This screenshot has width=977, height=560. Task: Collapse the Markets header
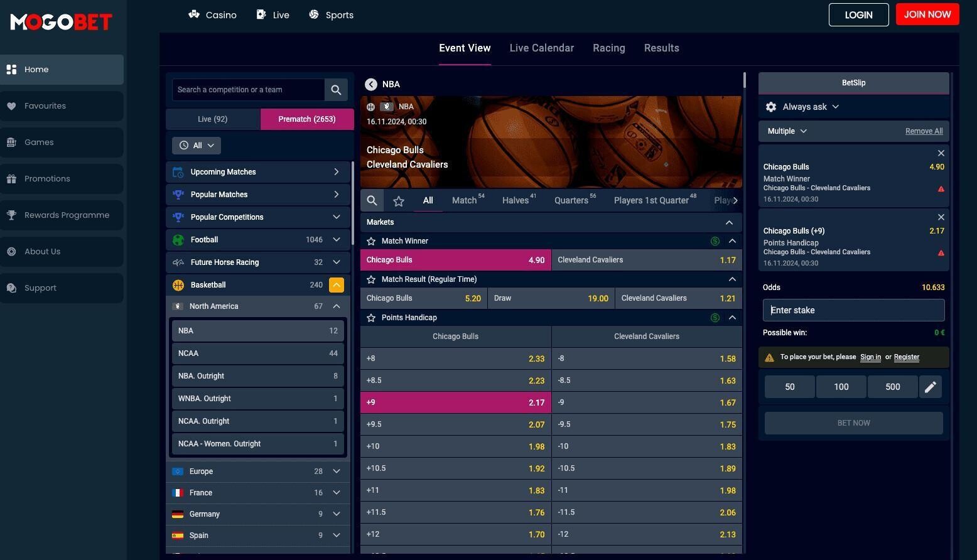click(729, 222)
